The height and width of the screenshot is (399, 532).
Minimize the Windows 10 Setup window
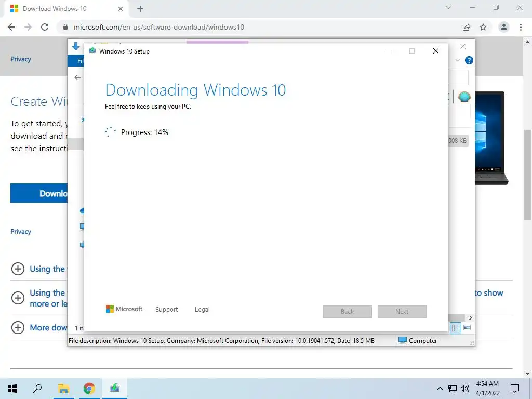coord(389,51)
